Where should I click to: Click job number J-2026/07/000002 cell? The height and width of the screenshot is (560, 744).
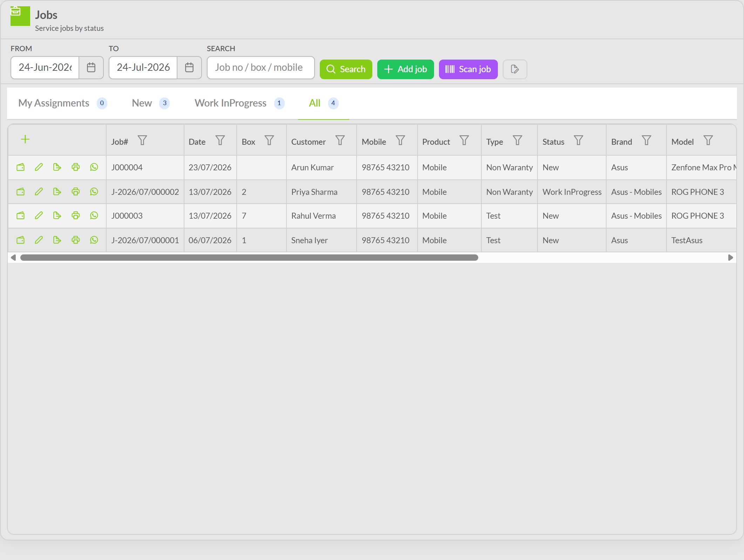(145, 192)
